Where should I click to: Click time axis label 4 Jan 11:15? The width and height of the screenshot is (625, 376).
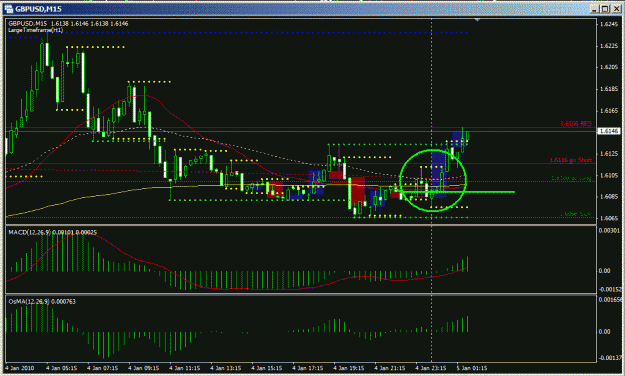(185, 368)
